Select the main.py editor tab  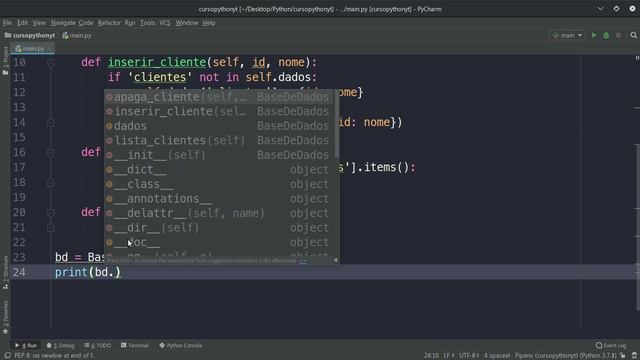32,49
